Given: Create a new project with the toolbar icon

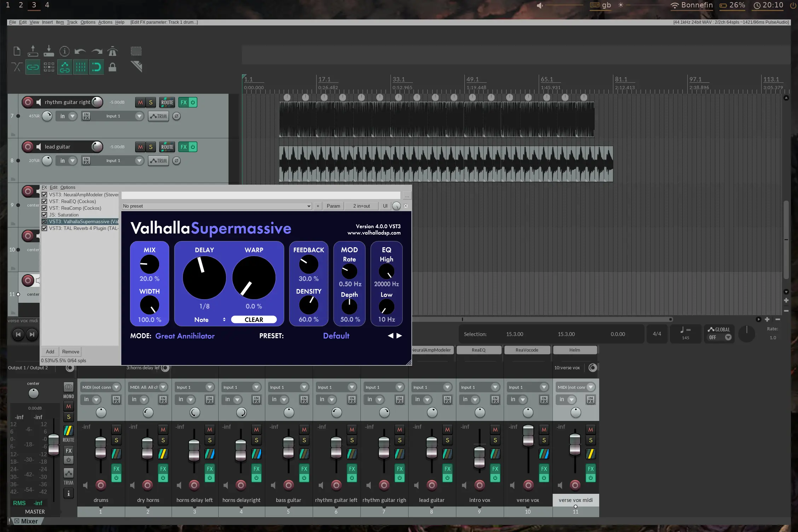Looking at the screenshot, I should click(x=17, y=51).
